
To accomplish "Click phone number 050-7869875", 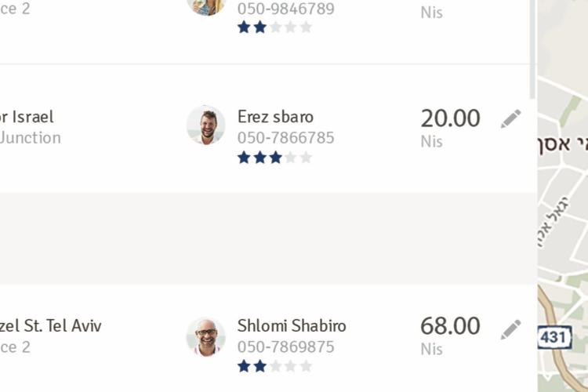I will 285,347.
